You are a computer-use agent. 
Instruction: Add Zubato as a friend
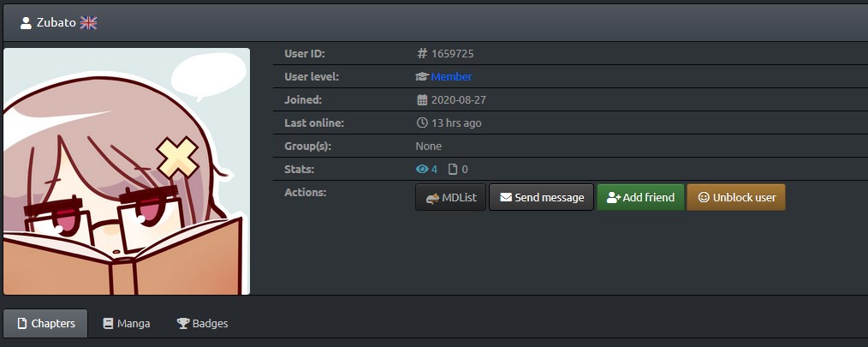click(x=639, y=197)
